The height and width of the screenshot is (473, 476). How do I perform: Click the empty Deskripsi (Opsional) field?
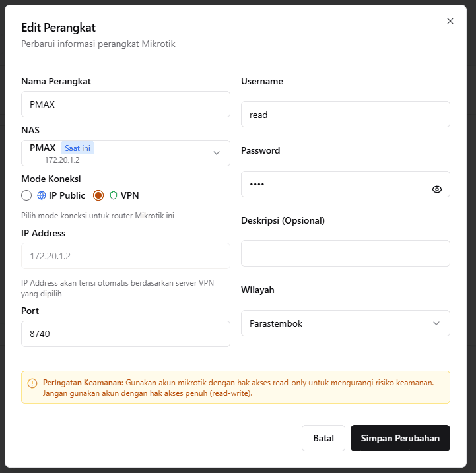[x=345, y=253]
